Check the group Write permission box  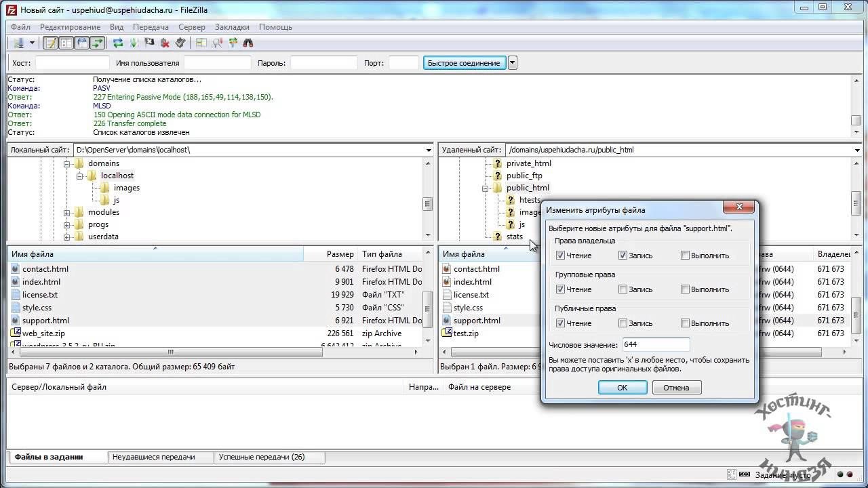[623, 289]
